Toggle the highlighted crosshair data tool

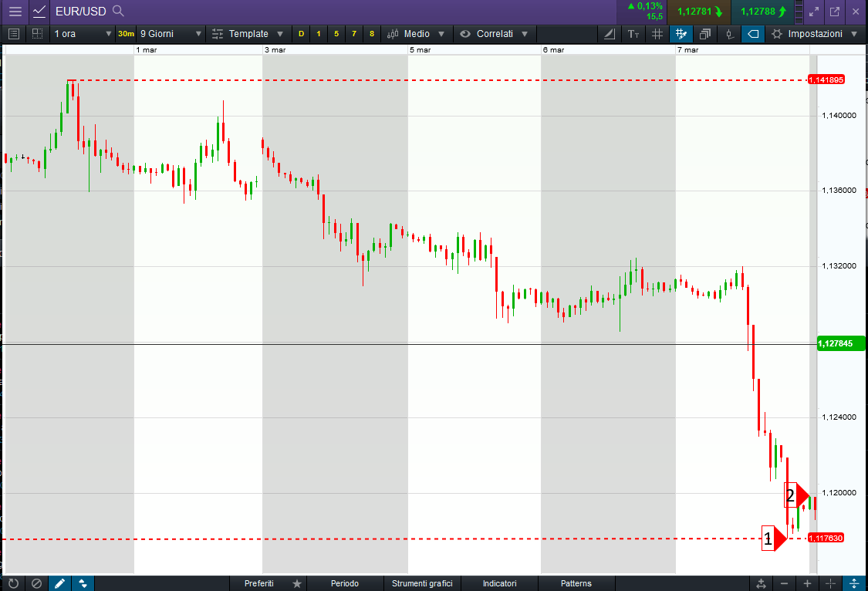681,34
